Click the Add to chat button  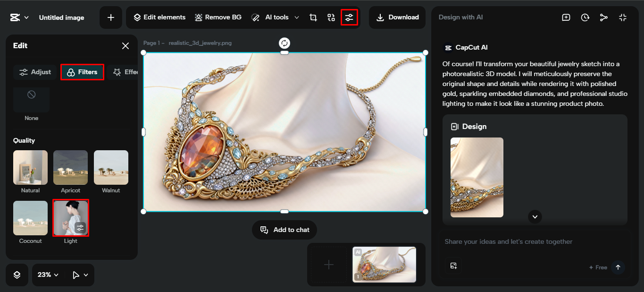point(284,230)
